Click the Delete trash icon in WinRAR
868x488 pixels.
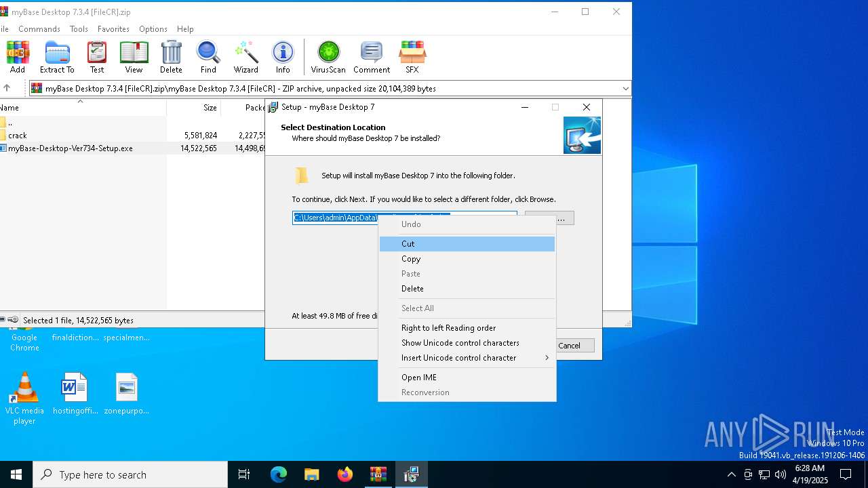coord(171,57)
